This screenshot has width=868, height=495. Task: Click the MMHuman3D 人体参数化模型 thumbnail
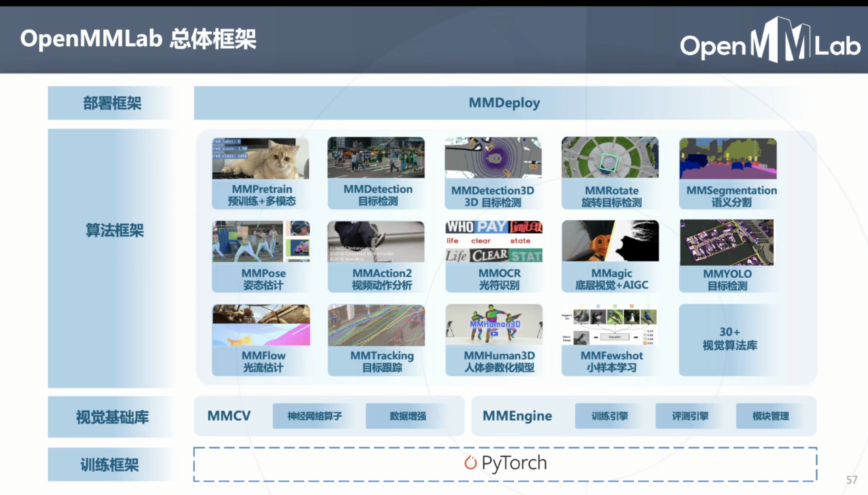click(x=494, y=324)
